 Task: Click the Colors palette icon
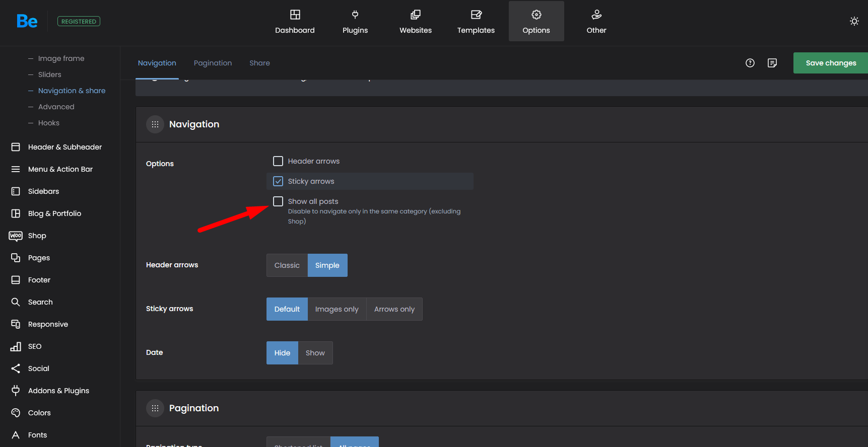(x=16, y=413)
